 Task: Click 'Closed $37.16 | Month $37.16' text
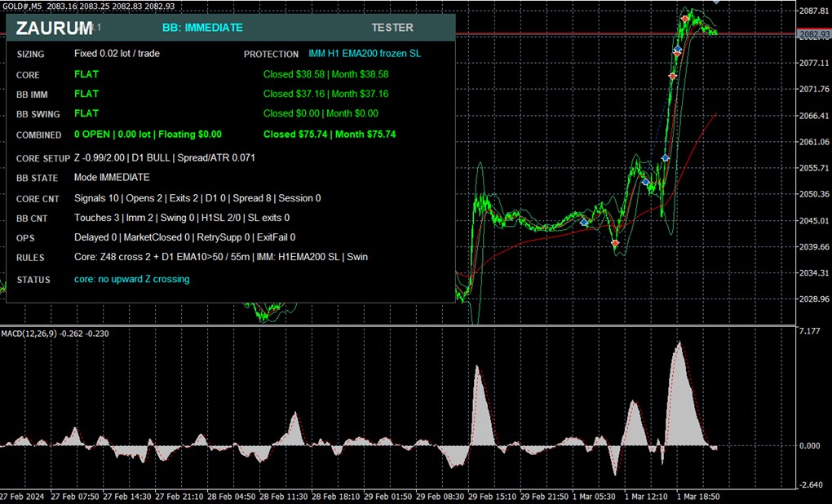[x=325, y=94]
